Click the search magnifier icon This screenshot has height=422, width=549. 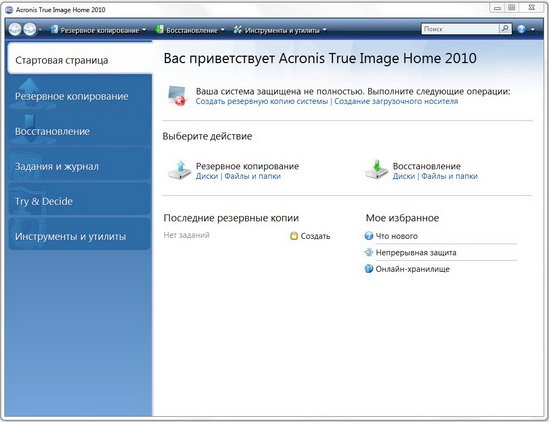tap(505, 29)
